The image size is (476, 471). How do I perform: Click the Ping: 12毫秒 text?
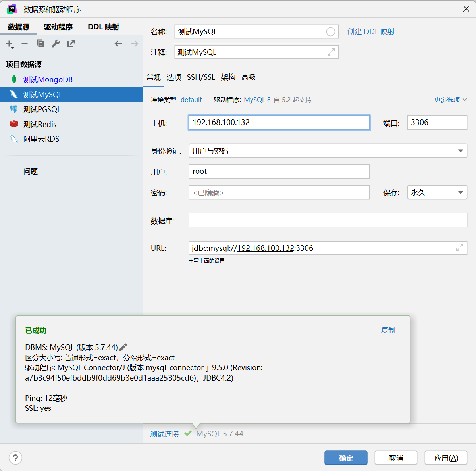click(46, 398)
